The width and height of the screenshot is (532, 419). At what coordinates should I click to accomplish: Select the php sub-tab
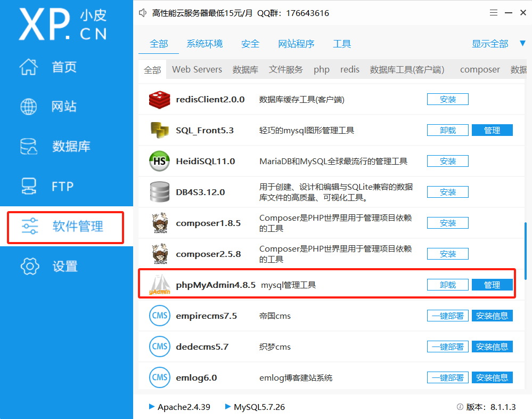pyautogui.click(x=322, y=70)
